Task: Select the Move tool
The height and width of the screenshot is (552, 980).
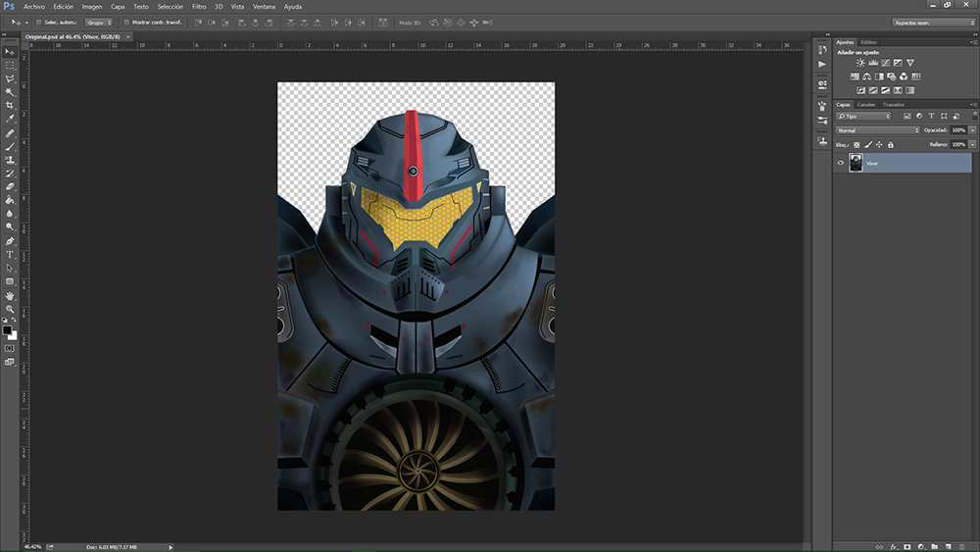Action: tap(10, 52)
